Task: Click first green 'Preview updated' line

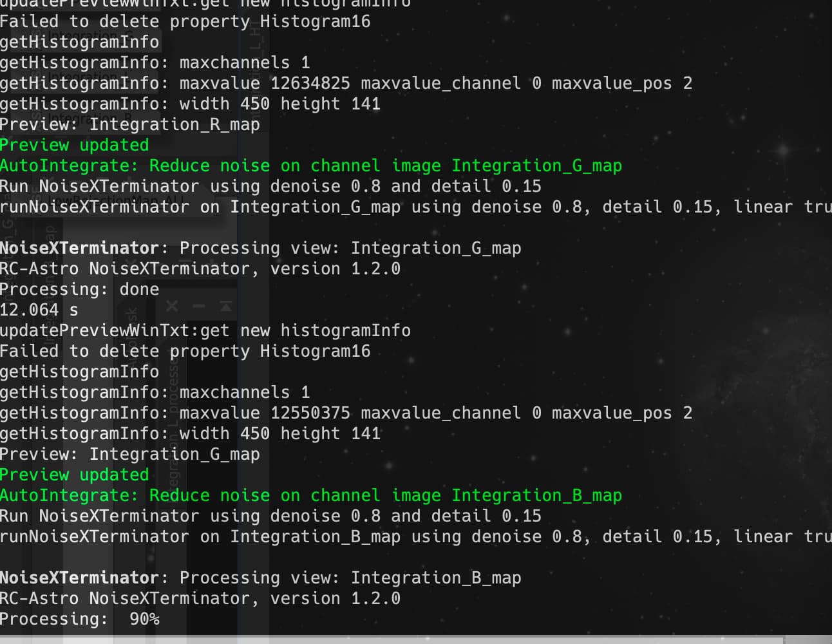Action: [75, 145]
